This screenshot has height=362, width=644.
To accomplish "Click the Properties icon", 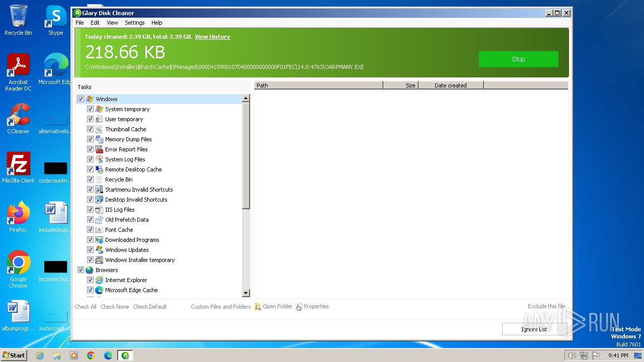I will tap(299, 307).
